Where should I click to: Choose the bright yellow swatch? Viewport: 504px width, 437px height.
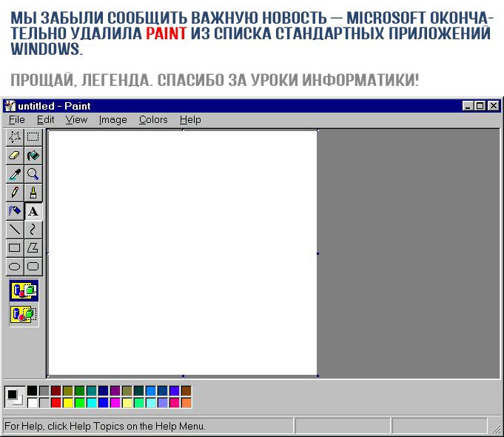(68, 403)
